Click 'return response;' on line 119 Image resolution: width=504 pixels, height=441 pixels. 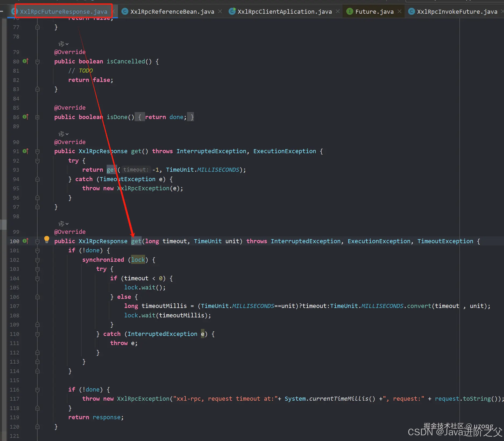(96, 417)
